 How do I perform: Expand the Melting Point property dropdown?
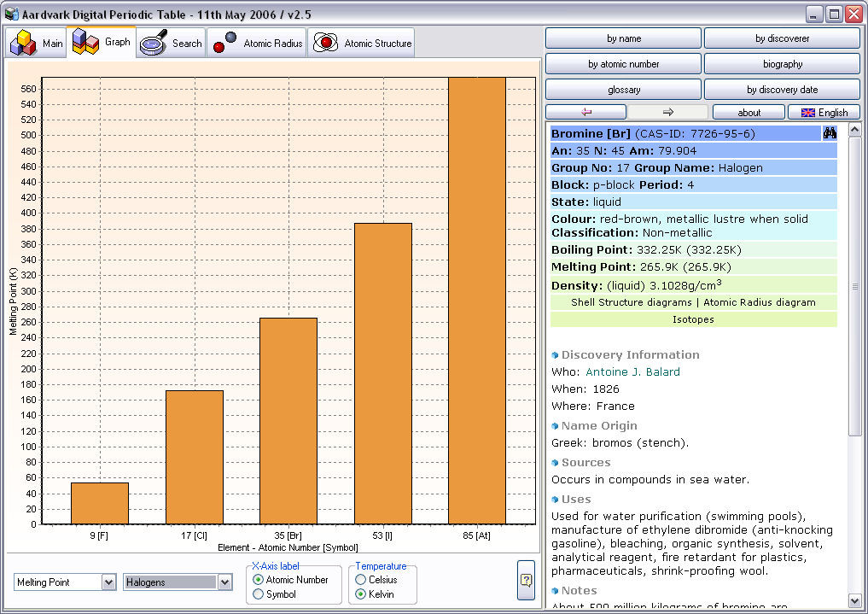109,582
